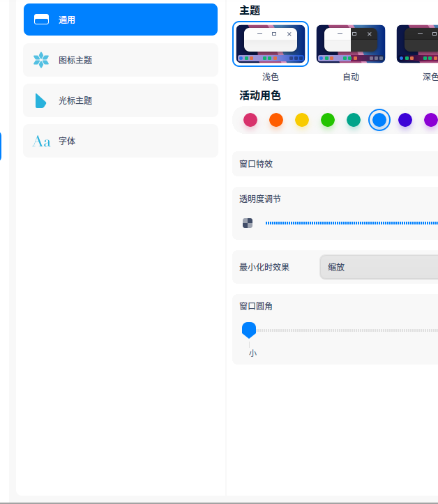The height and width of the screenshot is (504, 438).
Task: Click the 窗口圆角 label
Action: coord(256,306)
